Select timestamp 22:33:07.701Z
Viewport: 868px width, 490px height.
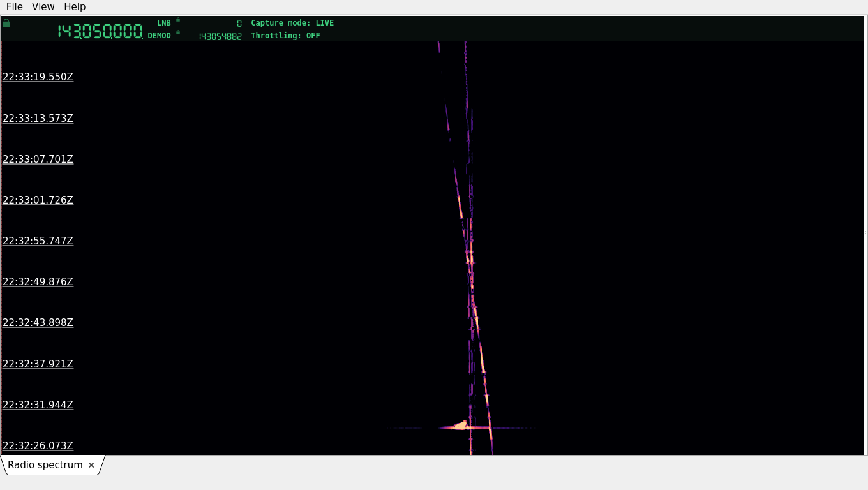[x=38, y=159]
